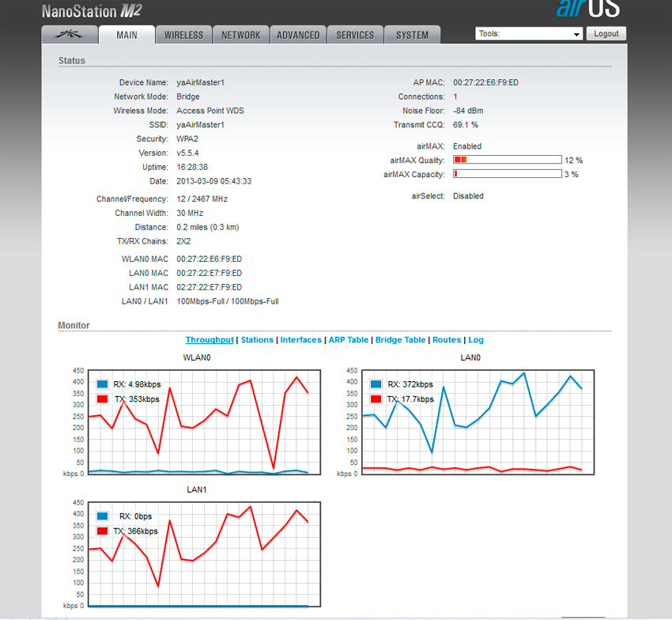Switch to the MAIN tab

(x=126, y=35)
